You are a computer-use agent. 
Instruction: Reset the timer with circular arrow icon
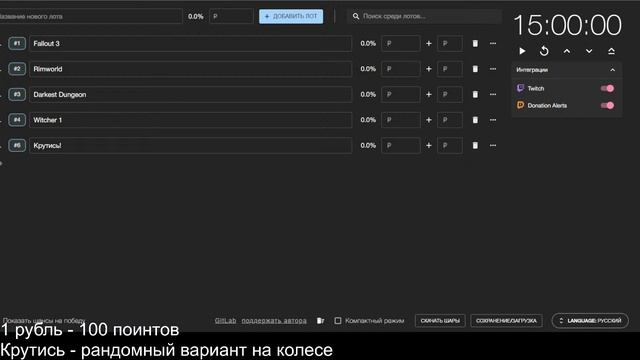click(x=544, y=51)
